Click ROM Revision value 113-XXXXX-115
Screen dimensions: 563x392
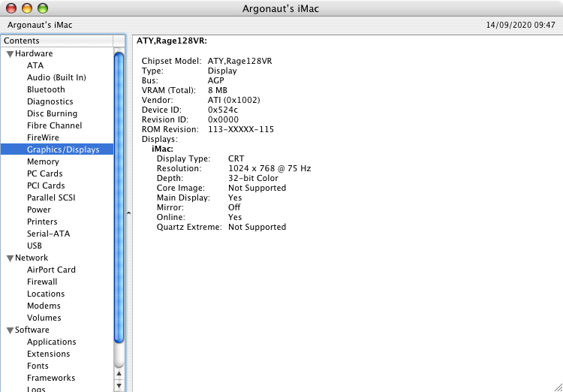pyautogui.click(x=240, y=129)
